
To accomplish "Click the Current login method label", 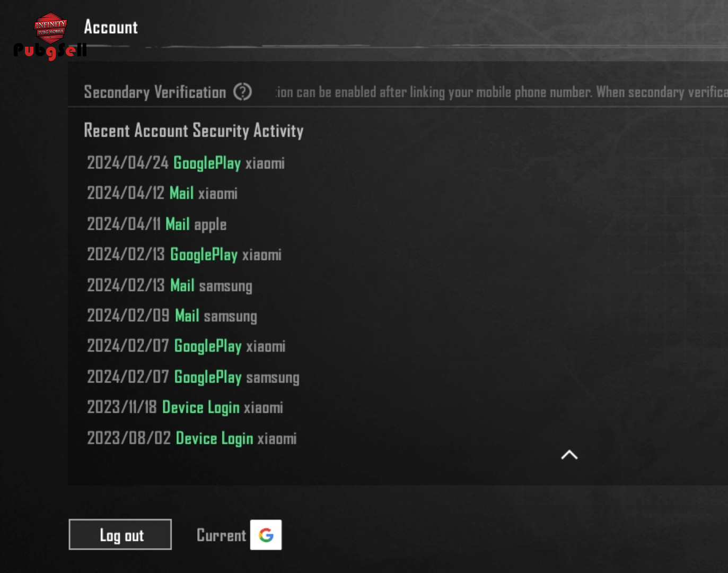I will click(222, 535).
